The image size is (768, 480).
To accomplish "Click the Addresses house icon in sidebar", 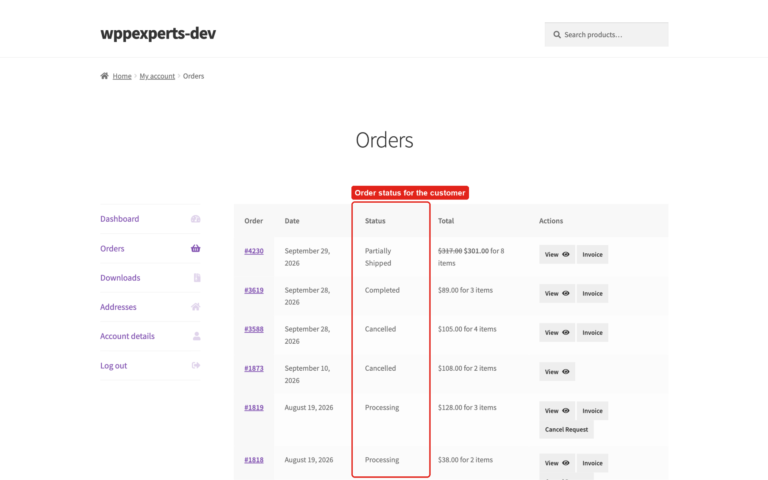I will [195, 307].
